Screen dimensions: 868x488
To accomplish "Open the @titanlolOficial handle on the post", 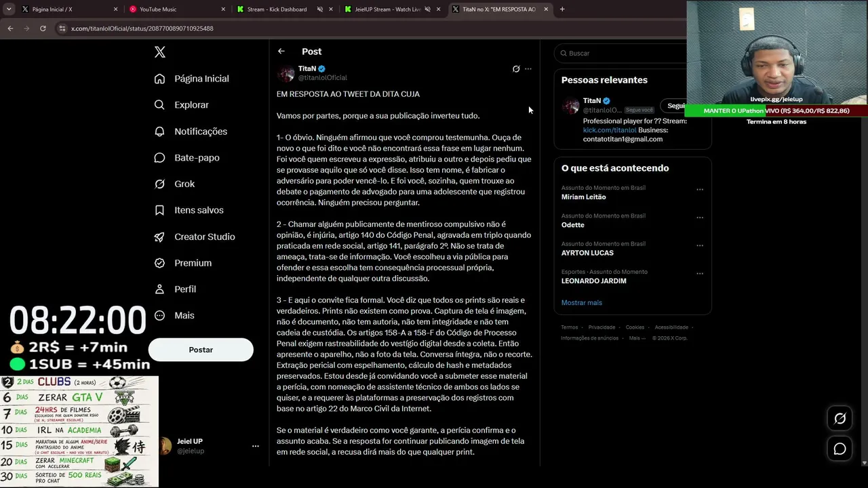I will point(323,78).
